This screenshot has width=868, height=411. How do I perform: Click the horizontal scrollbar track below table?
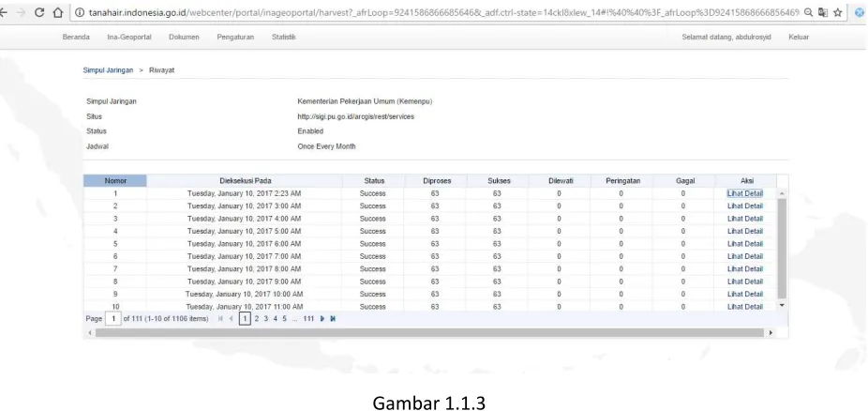pos(430,333)
